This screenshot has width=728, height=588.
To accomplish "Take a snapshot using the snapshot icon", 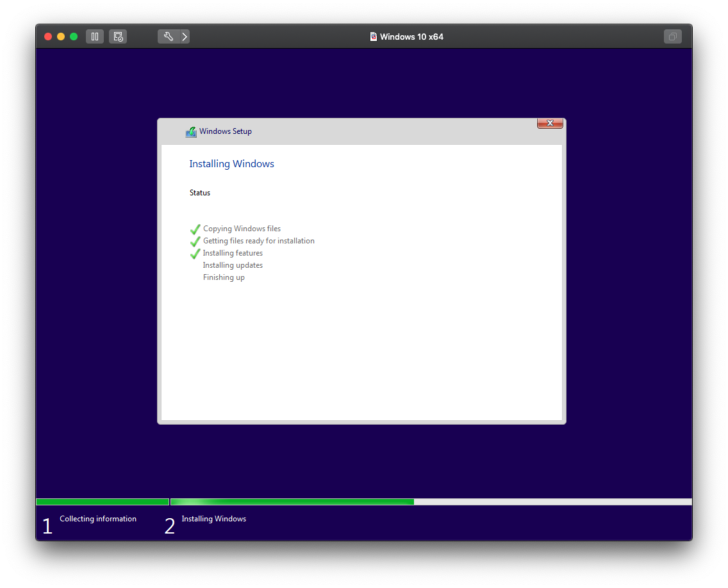I will (117, 37).
